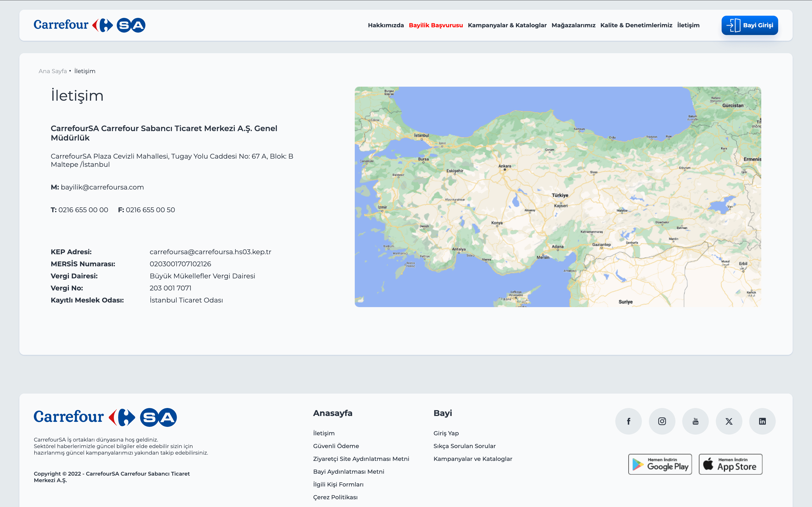
Task: Open the X (Twitter) social icon
Action: pos(729,421)
